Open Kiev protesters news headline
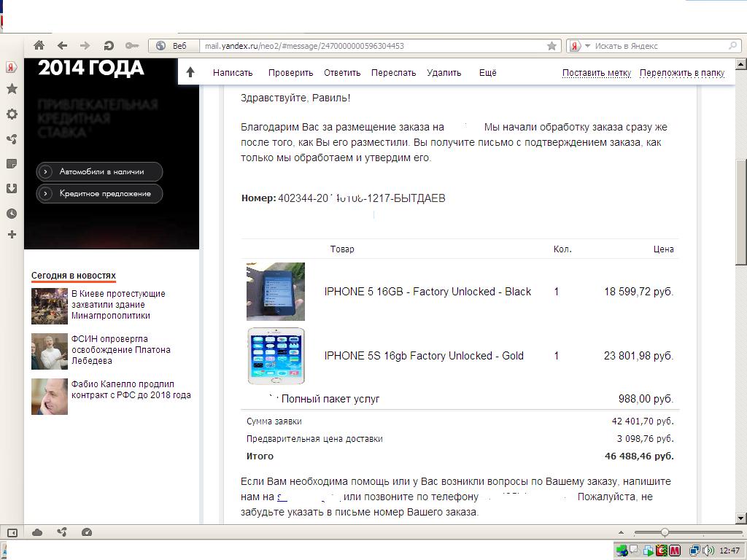This screenshot has height=560, width=747. click(118, 304)
